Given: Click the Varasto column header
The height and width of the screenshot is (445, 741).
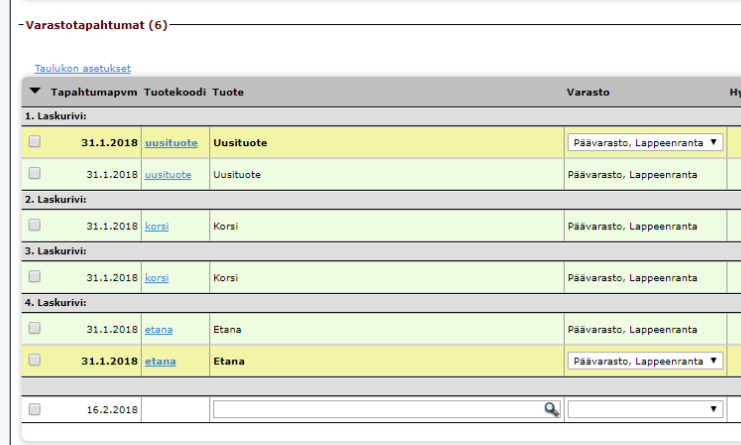Looking at the screenshot, I should click(x=588, y=92).
